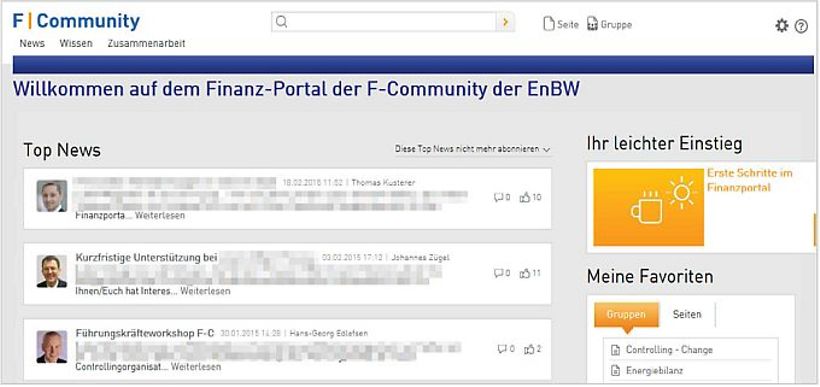Click Thomas Kusterer's profile photo

[x=52, y=196]
